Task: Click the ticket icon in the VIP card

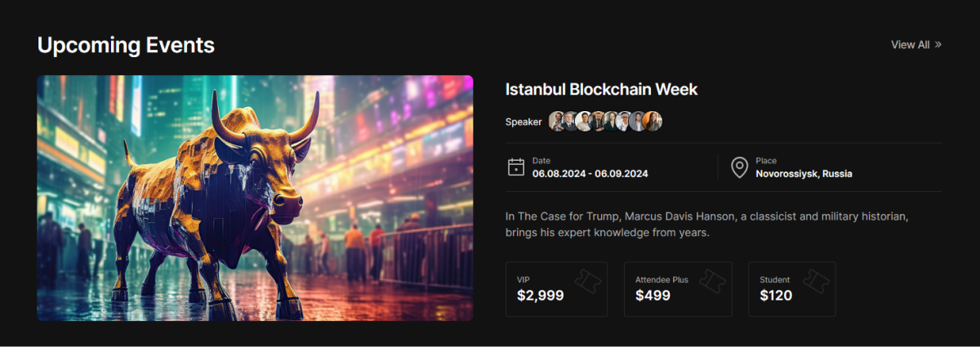Action: [590, 281]
